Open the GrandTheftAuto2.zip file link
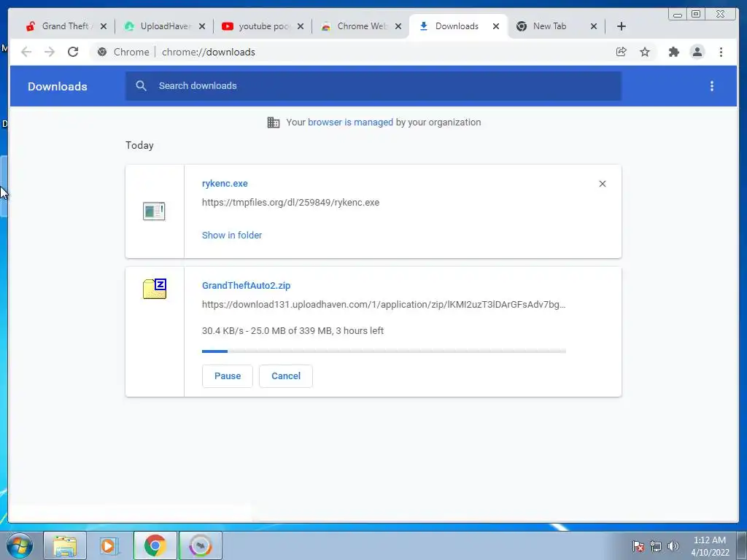 [x=247, y=286]
